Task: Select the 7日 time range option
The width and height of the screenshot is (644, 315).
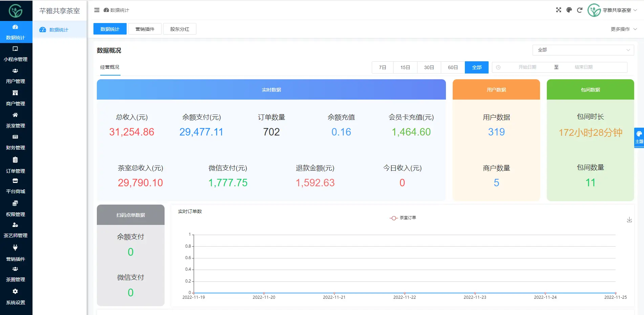Action: pyautogui.click(x=382, y=67)
